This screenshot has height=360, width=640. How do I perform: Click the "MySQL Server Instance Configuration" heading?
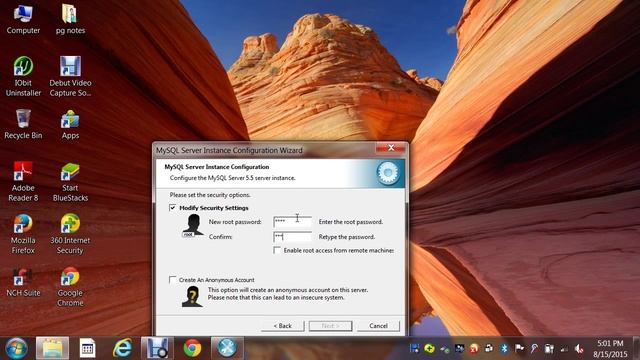(217, 167)
